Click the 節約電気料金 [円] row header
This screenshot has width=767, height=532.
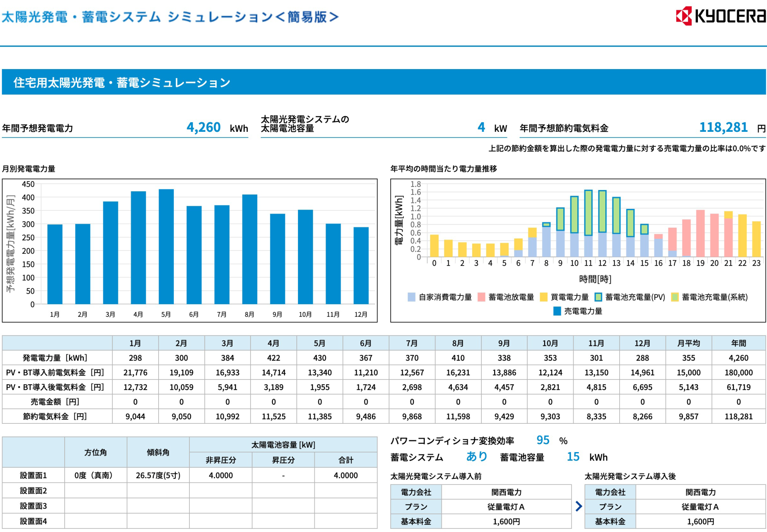[57, 416]
